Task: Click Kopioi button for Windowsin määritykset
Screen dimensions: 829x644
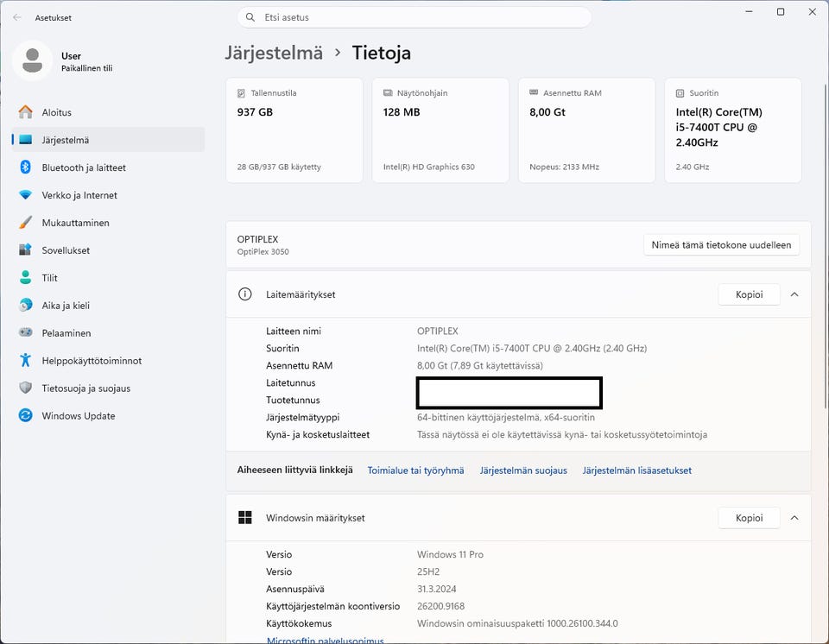Action: (749, 518)
